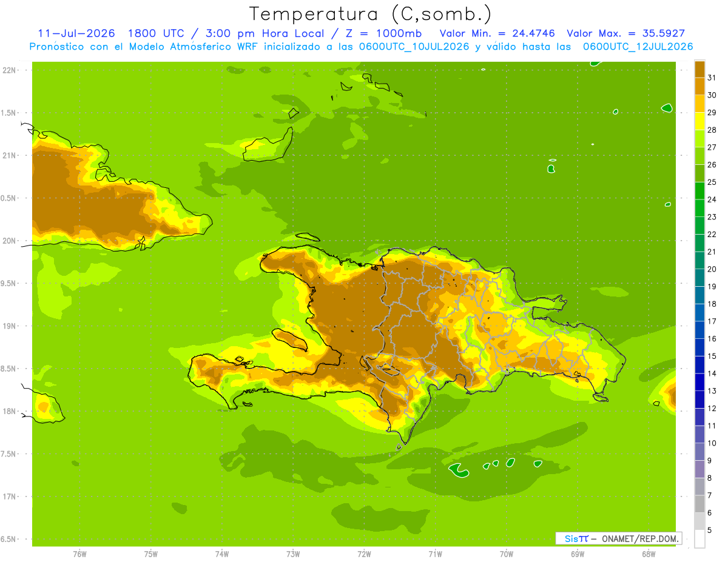Click legend value '31'

click(712, 78)
